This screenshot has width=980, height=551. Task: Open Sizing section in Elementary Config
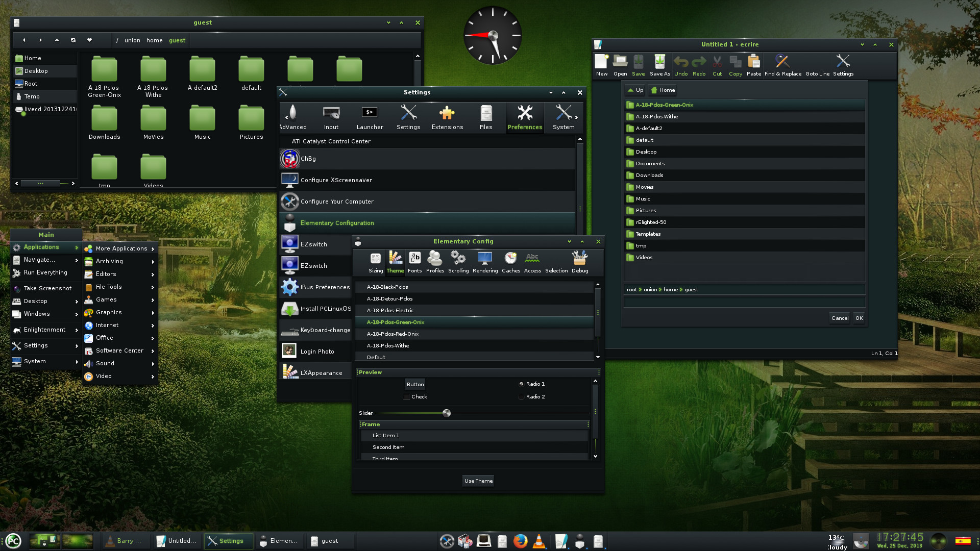[376, 262]
